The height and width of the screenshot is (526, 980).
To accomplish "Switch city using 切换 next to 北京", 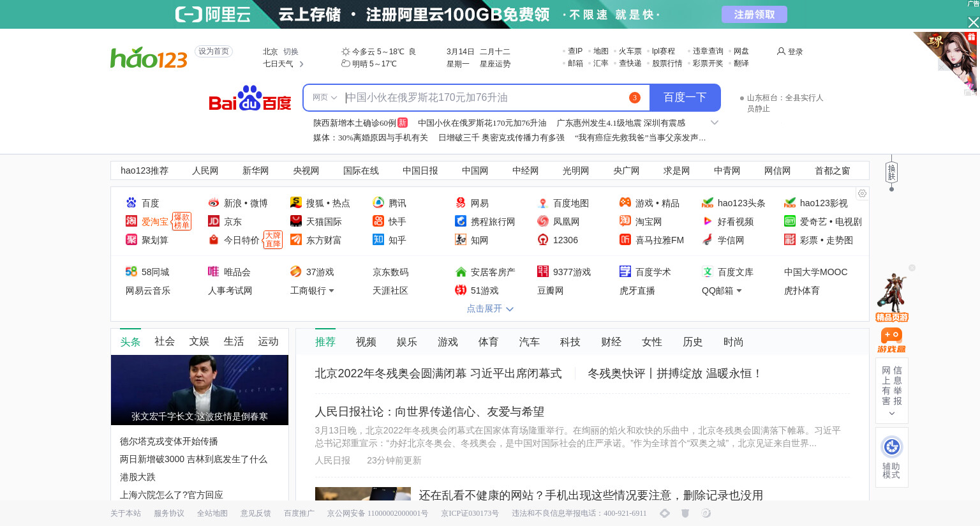I will (x=291, y=52).
